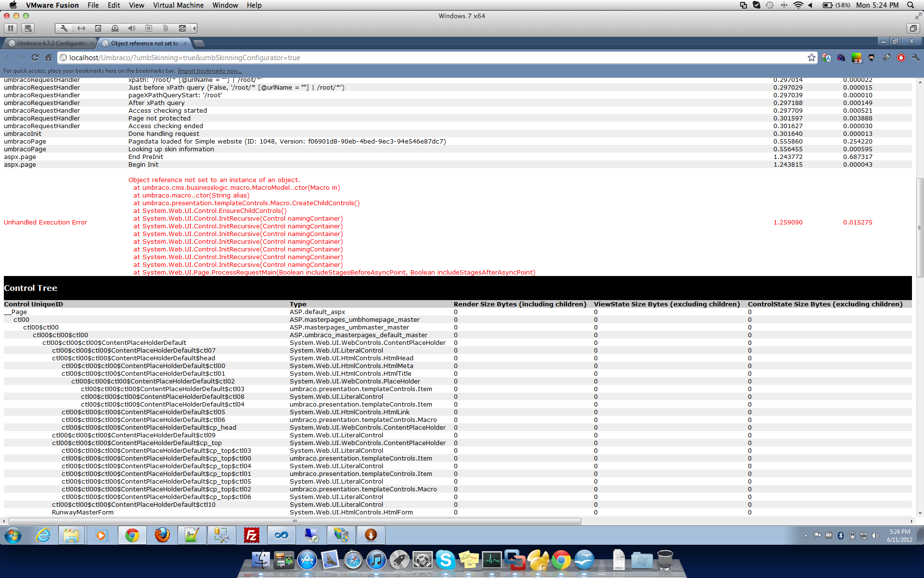Click the VMware USB mouse device icon
The height and width of the screenshot is (578, 924).
click(x=166, y=28)
